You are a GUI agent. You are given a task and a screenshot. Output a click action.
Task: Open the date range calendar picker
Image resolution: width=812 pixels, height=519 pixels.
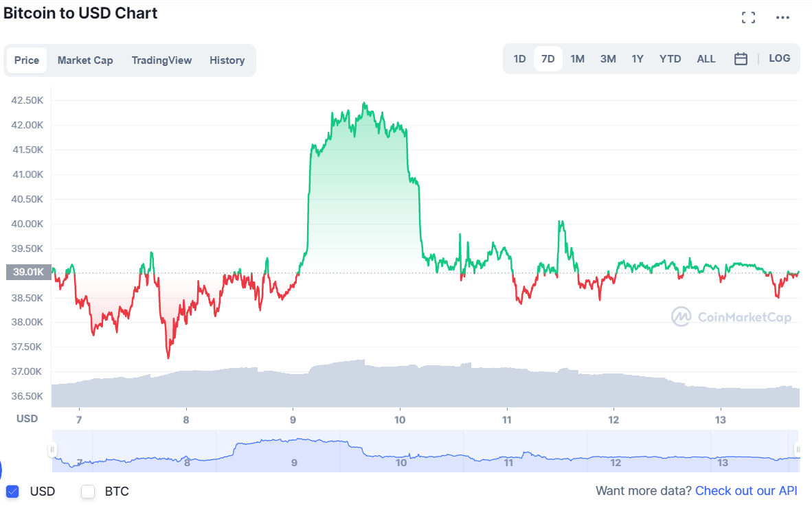point(741,59)
